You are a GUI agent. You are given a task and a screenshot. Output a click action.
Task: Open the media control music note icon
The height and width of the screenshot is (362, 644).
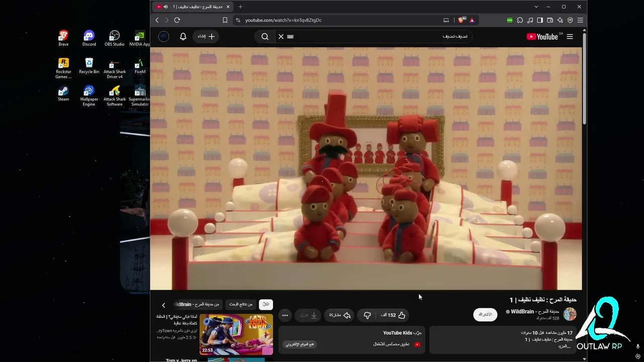(530, 20)
